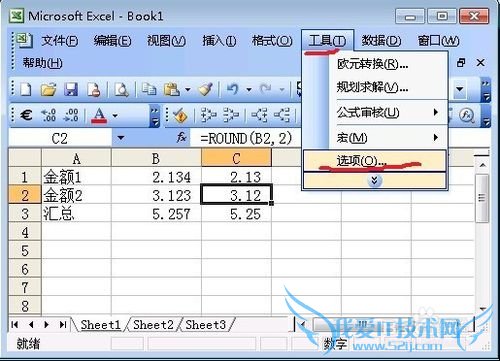Click the first sheet navigation arrow
500x361 pixels.
(x=15, y=324)
